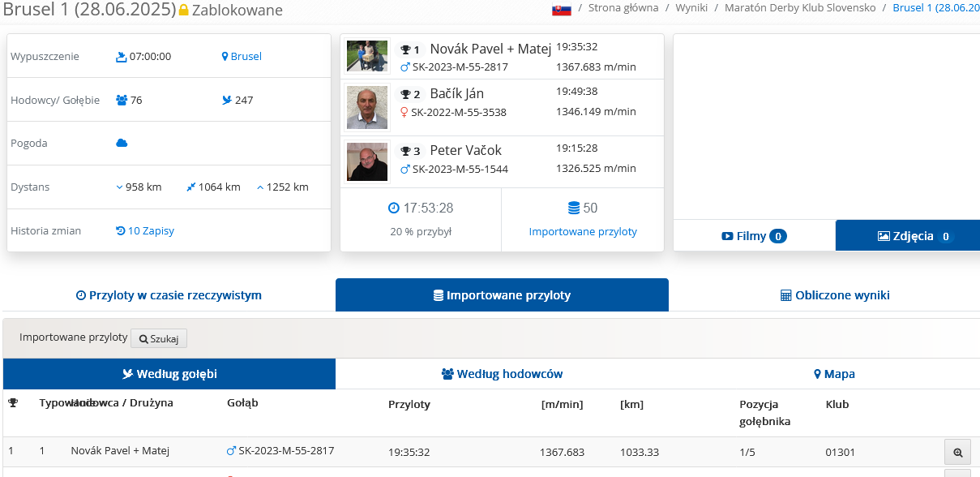
Task: Click the clock icon above 17:53:28
Action: tap(394, 208)
